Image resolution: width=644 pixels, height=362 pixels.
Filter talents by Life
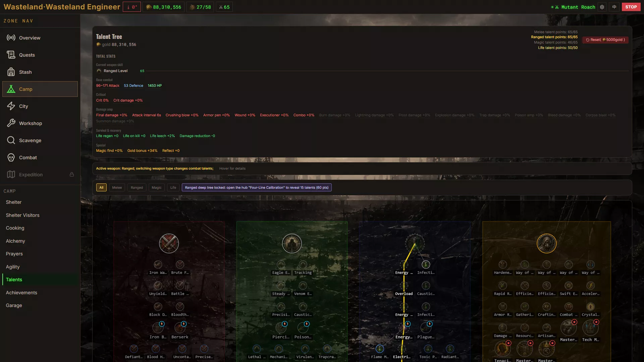(x=173, y=187)
